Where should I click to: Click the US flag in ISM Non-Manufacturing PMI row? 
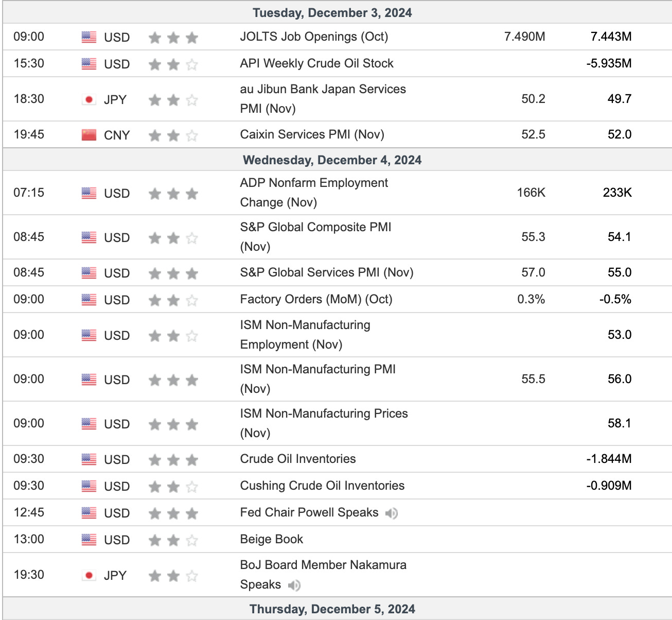(89, 380)
